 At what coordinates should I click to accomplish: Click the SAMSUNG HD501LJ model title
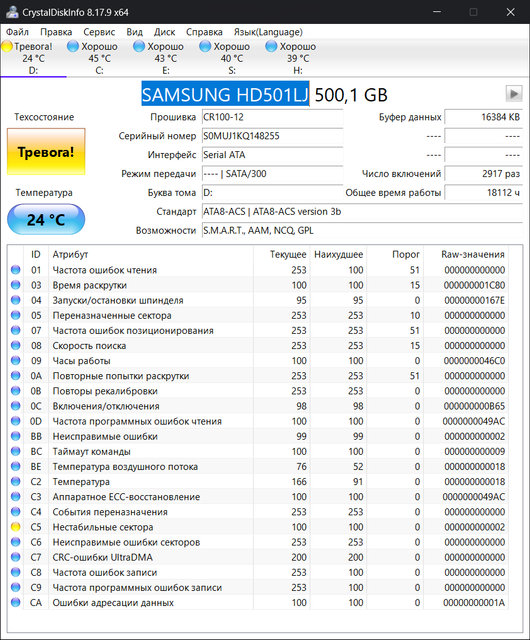225,95
